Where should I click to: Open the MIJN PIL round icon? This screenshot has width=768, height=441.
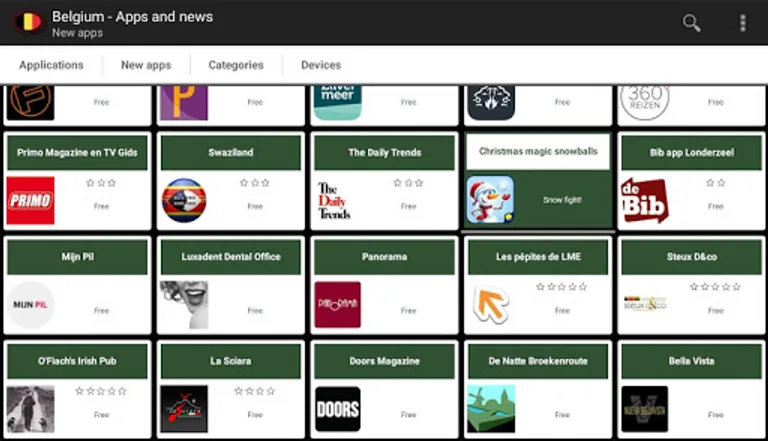(30, 305)
